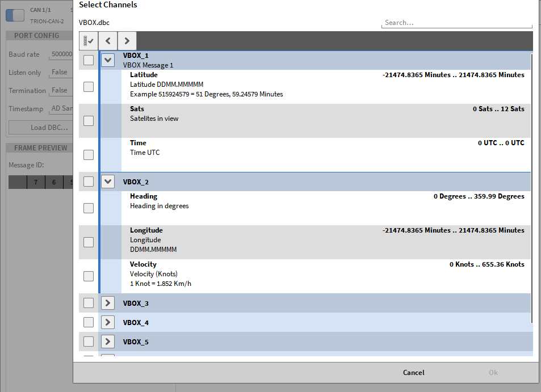Collapse the VBOX_1 message group
The image size is (541, 392).
(x=108, y=60)
